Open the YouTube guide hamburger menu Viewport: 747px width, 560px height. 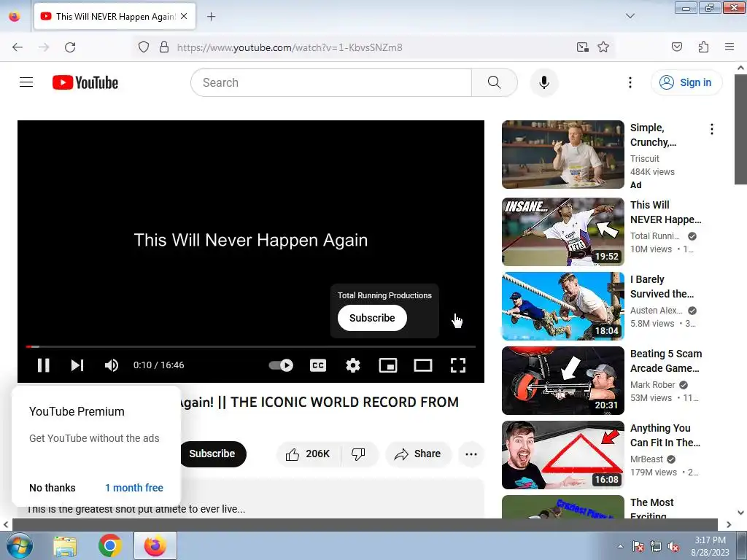pos(26,82)
